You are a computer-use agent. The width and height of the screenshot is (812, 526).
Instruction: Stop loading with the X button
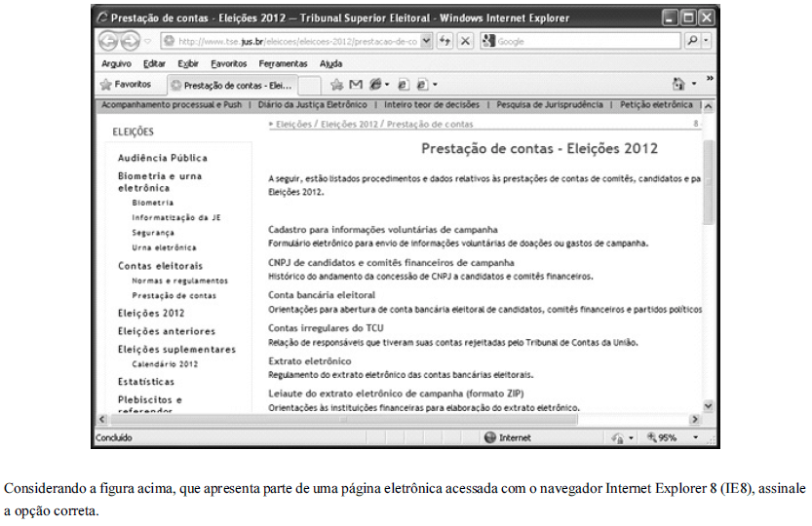[x=466, y=41]
